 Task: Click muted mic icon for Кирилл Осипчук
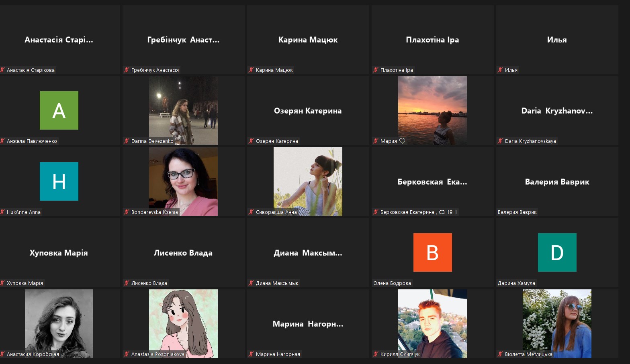coord(376,354)
